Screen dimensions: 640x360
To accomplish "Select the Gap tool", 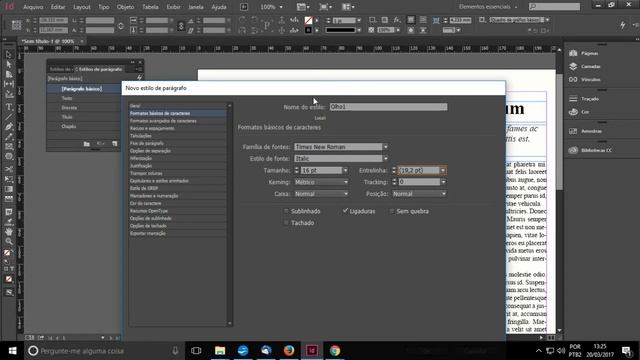I will tap(9, 84).
